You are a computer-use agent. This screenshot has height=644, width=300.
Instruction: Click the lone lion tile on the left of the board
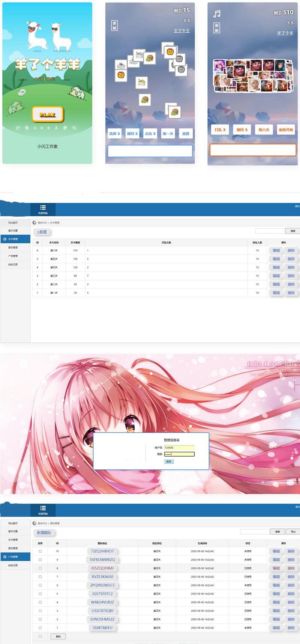121,75
